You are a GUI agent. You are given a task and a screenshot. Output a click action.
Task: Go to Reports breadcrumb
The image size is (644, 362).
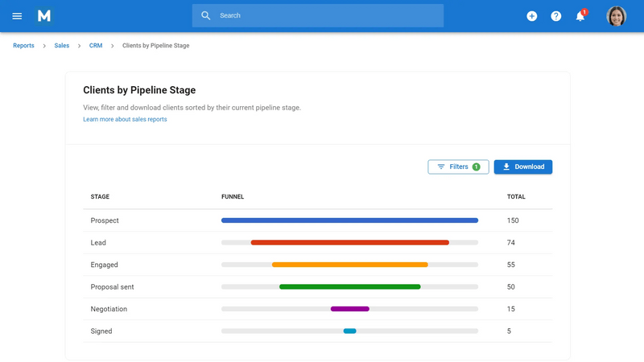[23, 46]
